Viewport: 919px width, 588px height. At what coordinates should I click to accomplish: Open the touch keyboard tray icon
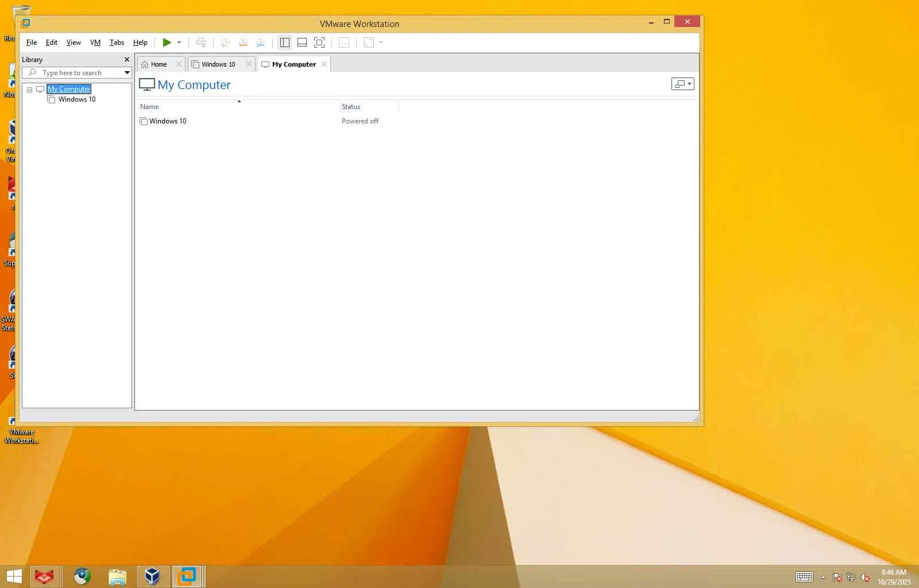tap(804, 577)
